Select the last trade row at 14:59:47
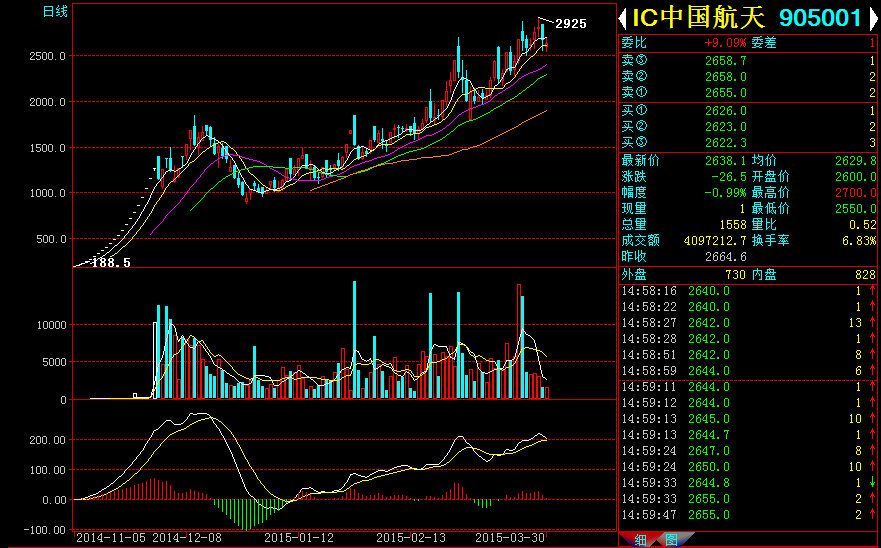 (748, 515)
